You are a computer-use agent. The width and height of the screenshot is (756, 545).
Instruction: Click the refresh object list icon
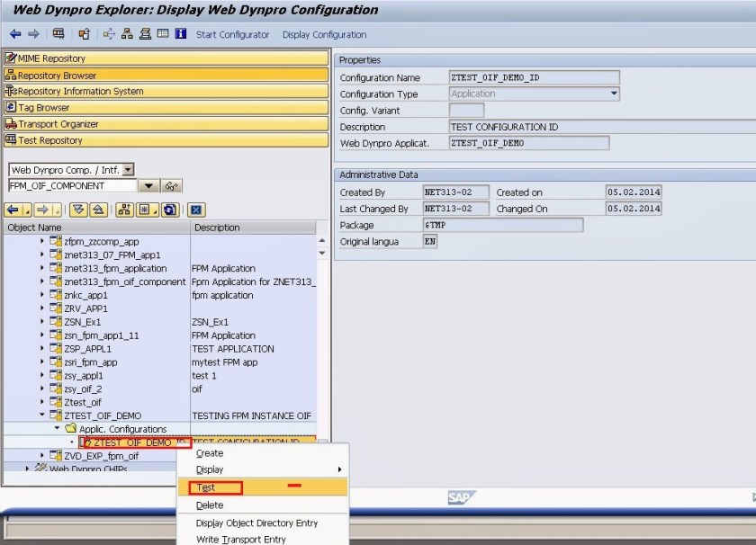(x=168, y=210)
